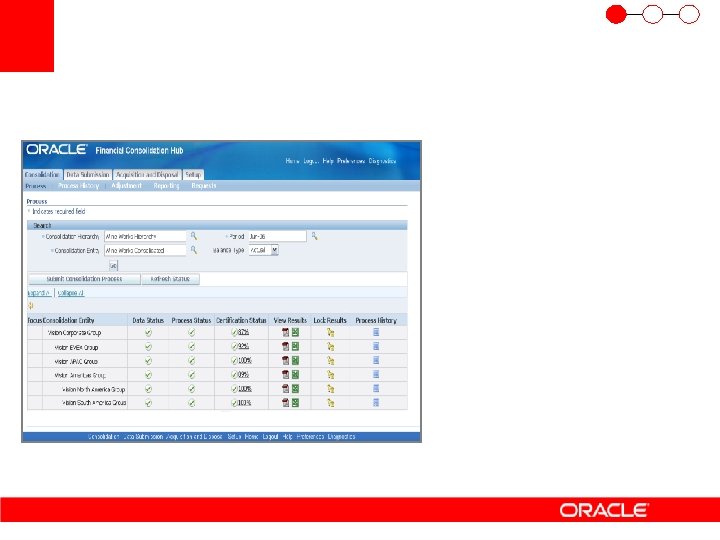720x540 pixels.
Task: Open Excel results for Vision Corporate Group
Action: pyautogui.click(x=295, y=332)
